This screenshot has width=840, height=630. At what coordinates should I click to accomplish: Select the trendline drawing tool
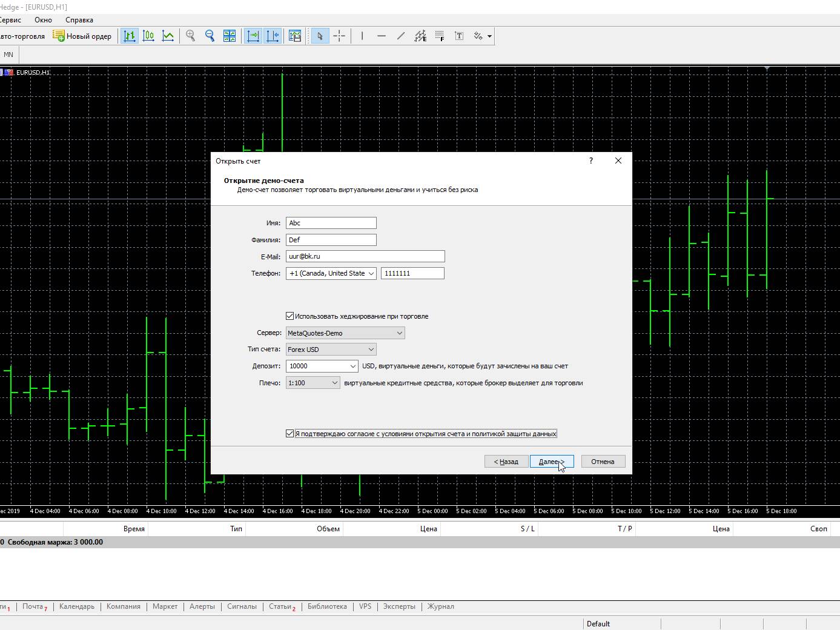[400, 36]
